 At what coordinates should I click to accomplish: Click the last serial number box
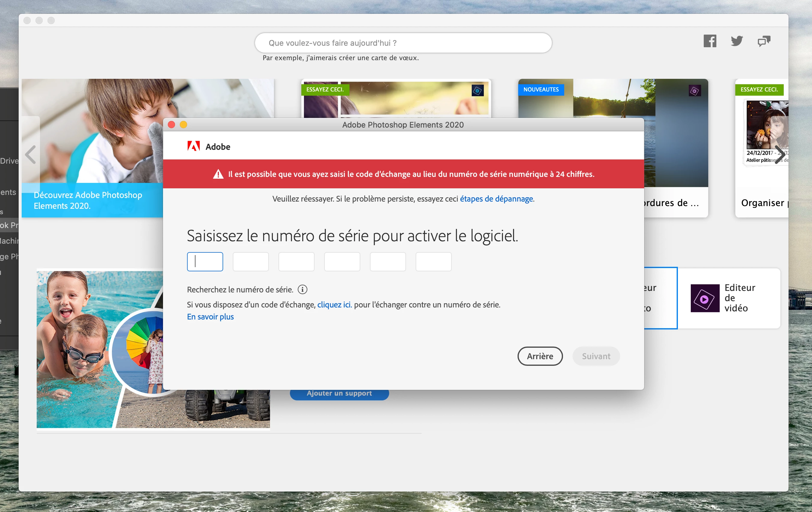433,262
